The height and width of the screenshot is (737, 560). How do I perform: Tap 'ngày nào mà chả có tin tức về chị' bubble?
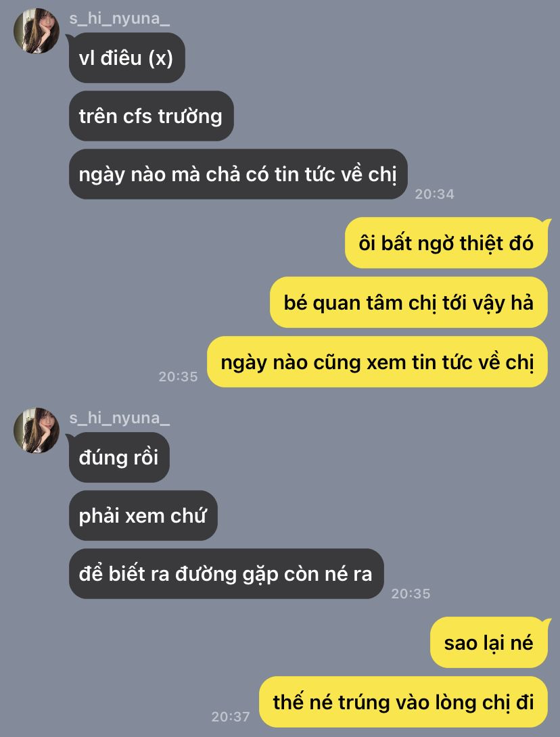point(238,174)
